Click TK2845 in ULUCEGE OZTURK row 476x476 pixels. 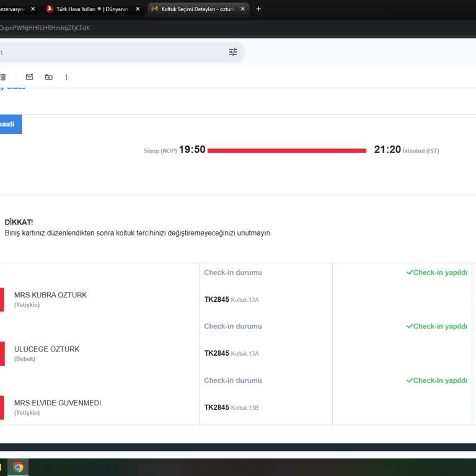click(x=216, y=353)
